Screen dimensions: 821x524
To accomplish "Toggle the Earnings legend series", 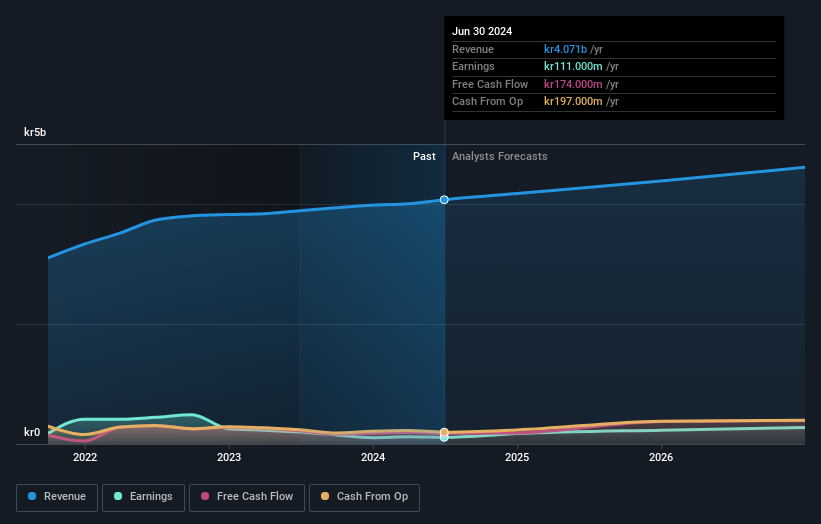I will click(143, 497).
